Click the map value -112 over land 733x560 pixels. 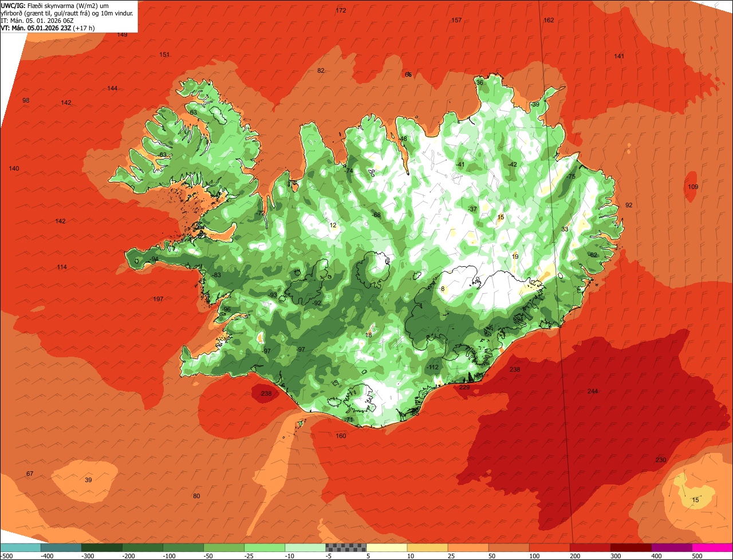pyautogui.click(x=433, y=367)
